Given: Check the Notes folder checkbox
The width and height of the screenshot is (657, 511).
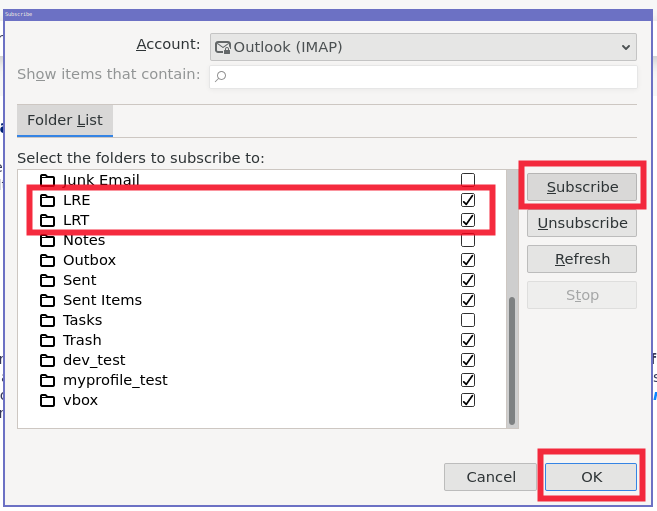Looking at the screenshot, I should [467, 240].
